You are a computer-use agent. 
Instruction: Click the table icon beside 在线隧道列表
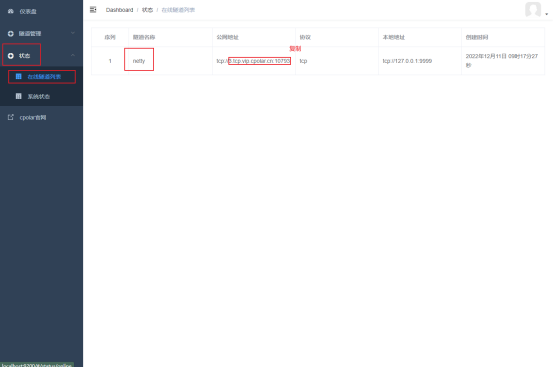[x=18, y=76]
